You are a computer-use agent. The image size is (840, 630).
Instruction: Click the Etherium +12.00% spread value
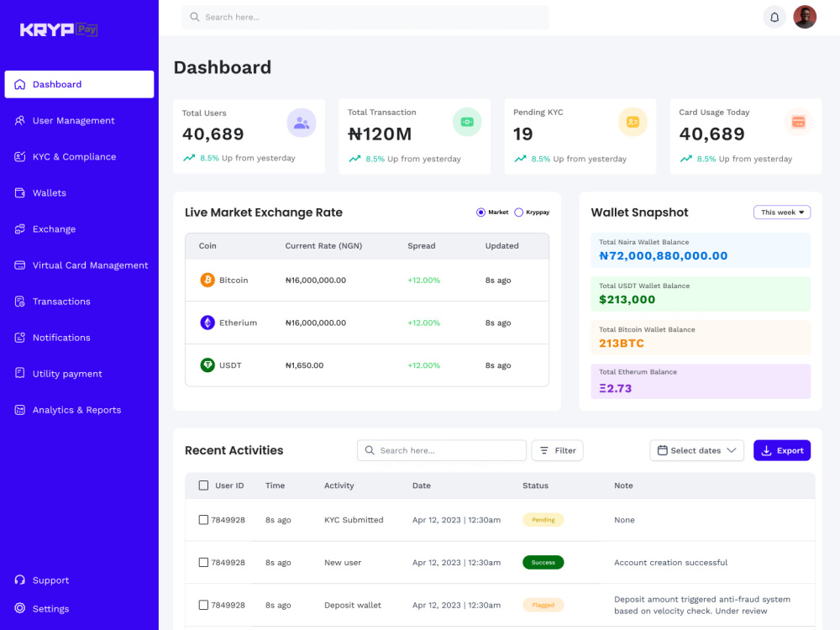(423, 323)
